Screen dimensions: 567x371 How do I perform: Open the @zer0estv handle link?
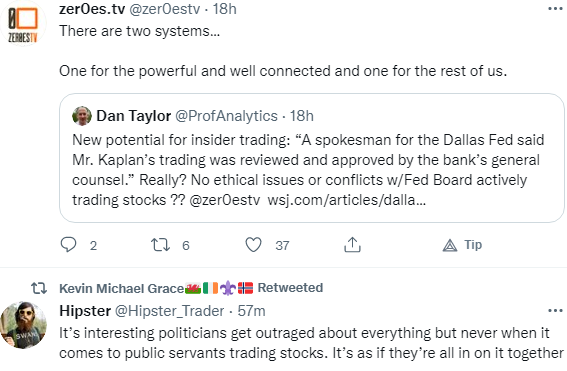[165, 9]
